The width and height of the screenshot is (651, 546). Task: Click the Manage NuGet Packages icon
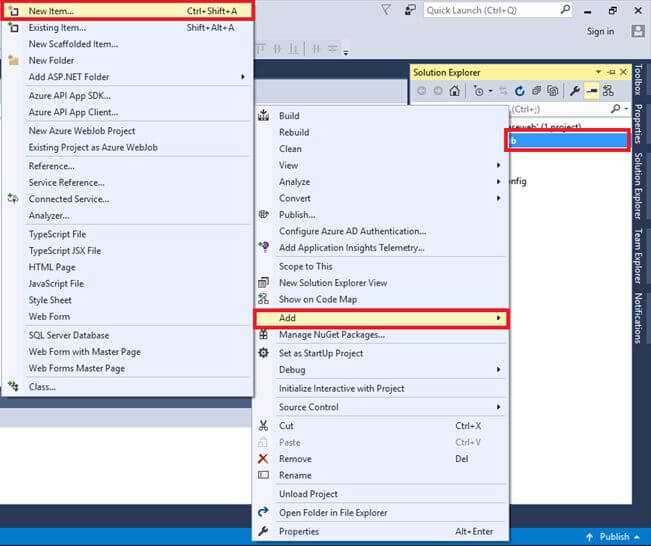tap(264, 335)
